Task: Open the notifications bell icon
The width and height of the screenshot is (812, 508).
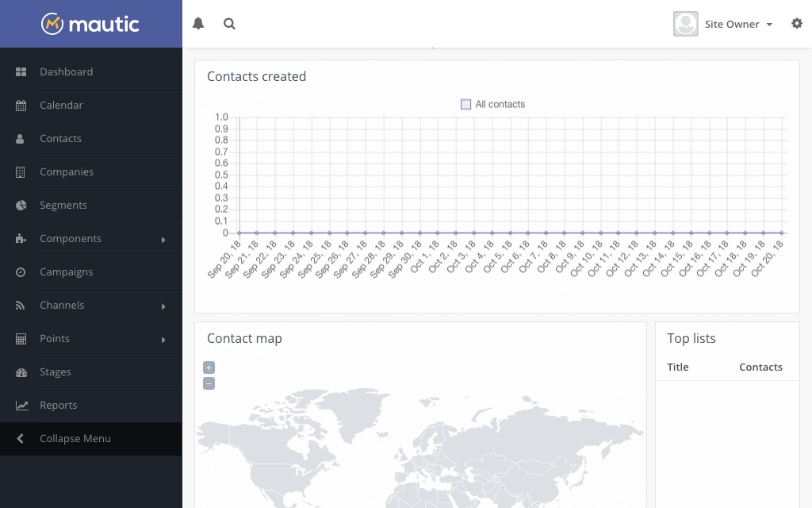Action: pyautogui.click(x=198, y=24)
